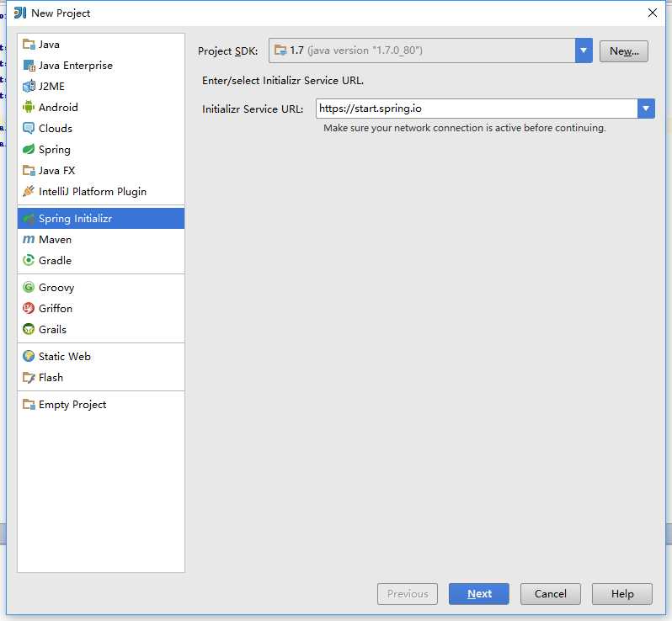Select Empty Project entry
Image resolution: width=672 pixels, height=621 pixels.
coord(101,404)
